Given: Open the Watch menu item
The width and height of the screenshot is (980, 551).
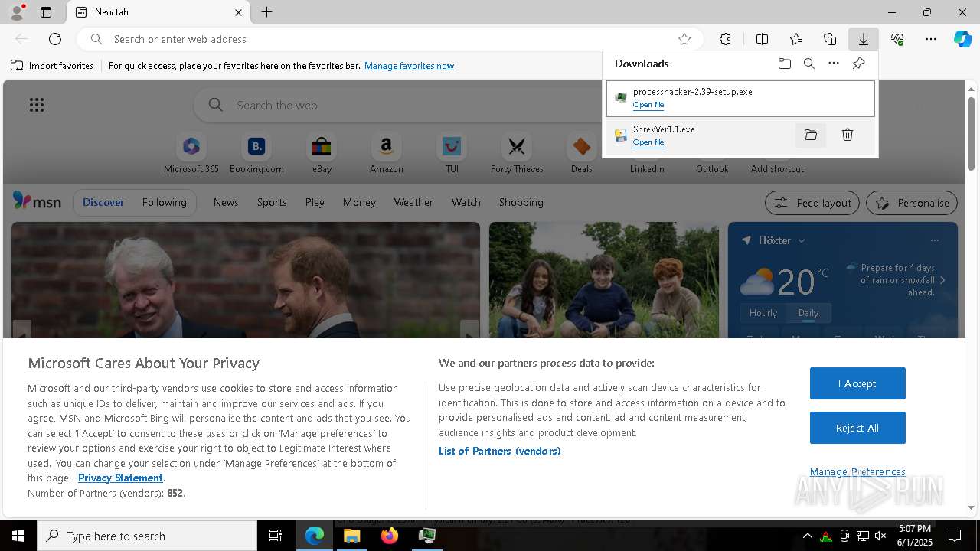Looking at the screenshot, I should click(465, 202).
